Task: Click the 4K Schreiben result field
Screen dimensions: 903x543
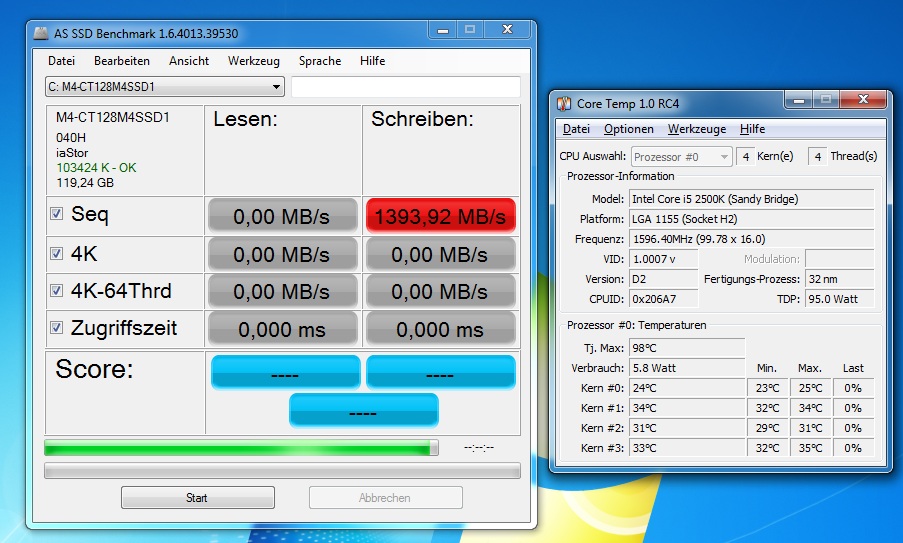Action: pos(441,254)
